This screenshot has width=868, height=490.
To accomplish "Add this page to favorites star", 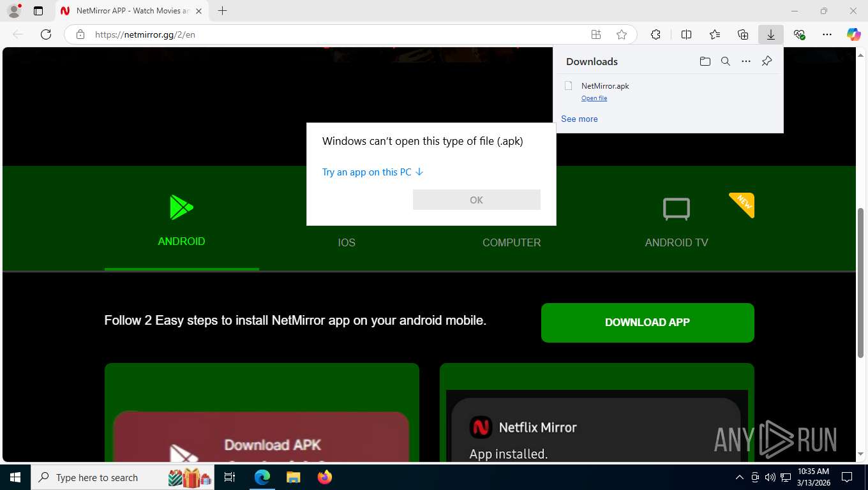I will point(622,34).
